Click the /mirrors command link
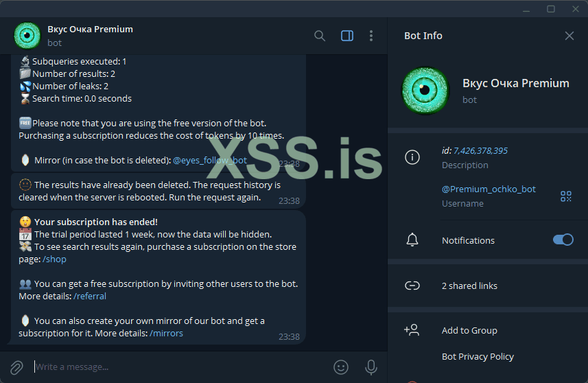This screenshot has width=588, height=383. tap(166, 334)
